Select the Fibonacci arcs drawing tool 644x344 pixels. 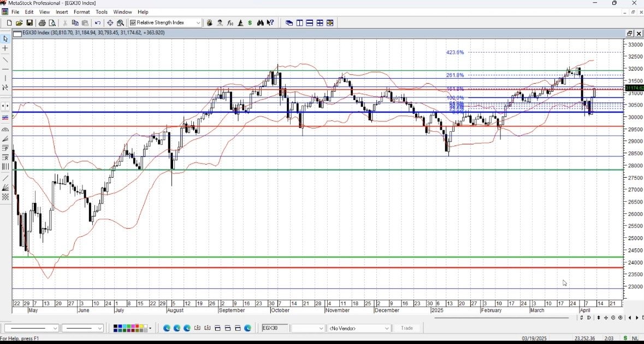(5, 130)
